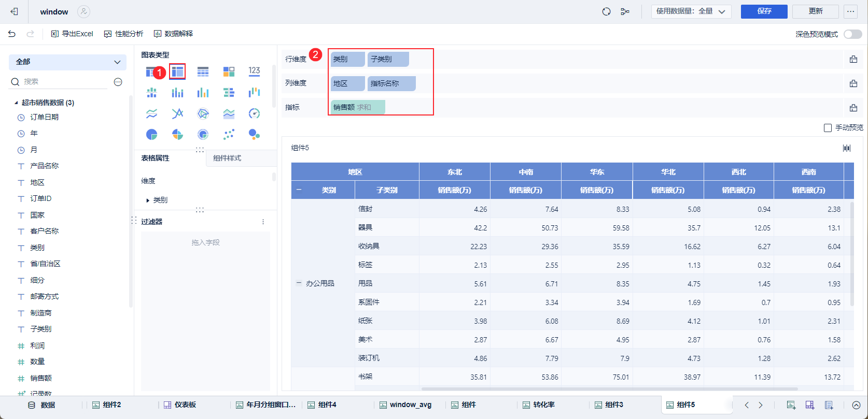
Task: Switch to the 转化率 bottom tab
Action: pyautogui.click(x=538, y=405)
